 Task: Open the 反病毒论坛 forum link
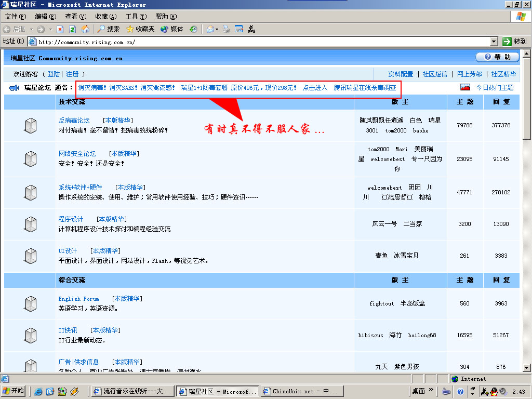[x=74, y=121]
